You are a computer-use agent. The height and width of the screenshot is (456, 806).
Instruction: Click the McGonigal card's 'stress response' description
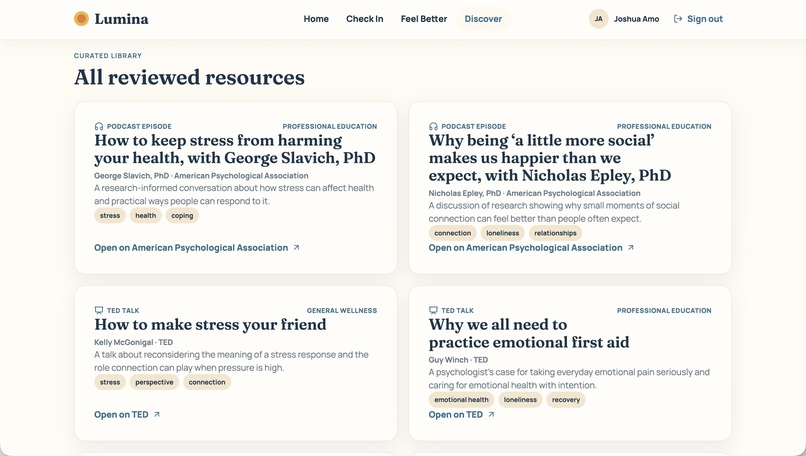(x=231, y=361)
